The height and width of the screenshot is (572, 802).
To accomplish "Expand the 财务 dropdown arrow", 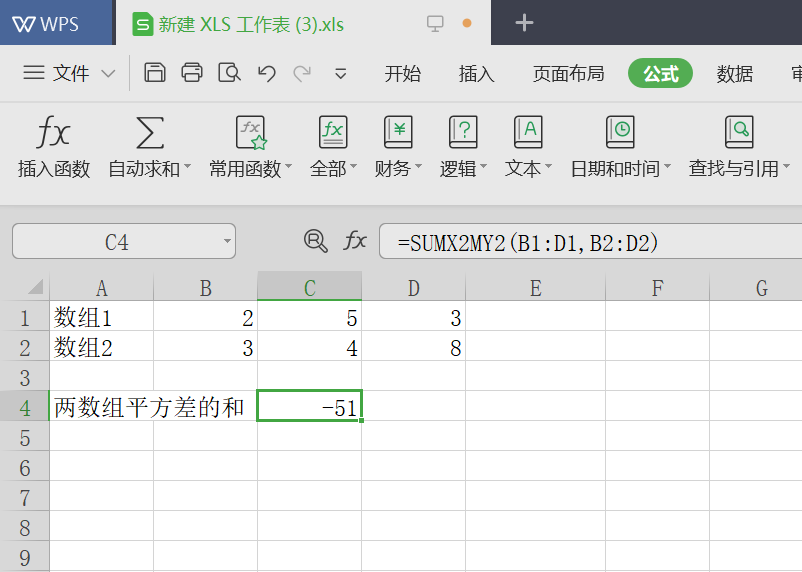I will tap(418, 167).
